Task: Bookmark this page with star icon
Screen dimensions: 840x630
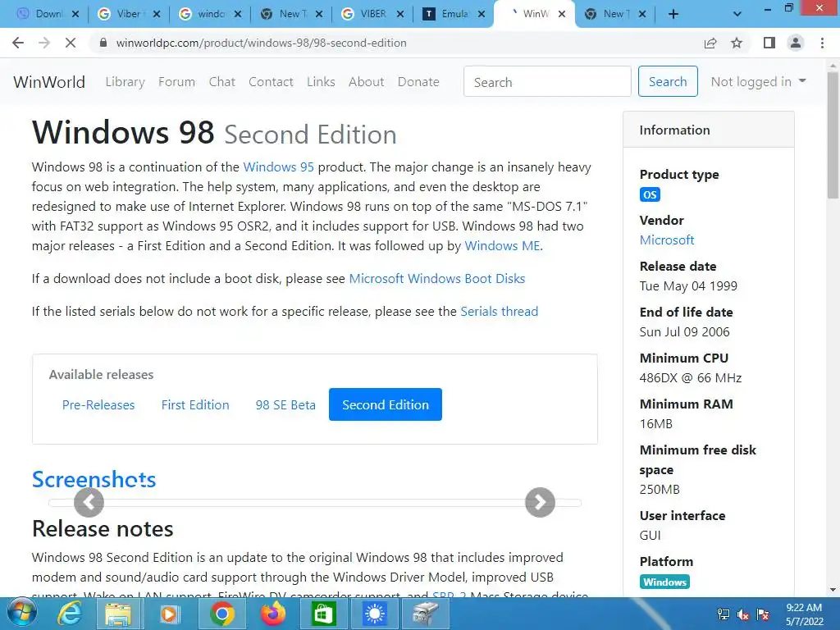Action: click(737, 43)
